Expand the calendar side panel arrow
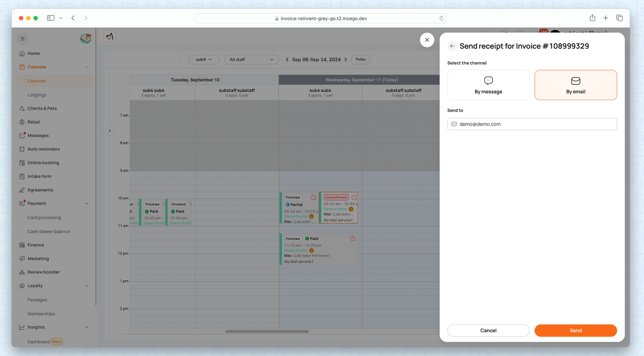This screenshot has width=644, height=356. [x=109, y=131]
